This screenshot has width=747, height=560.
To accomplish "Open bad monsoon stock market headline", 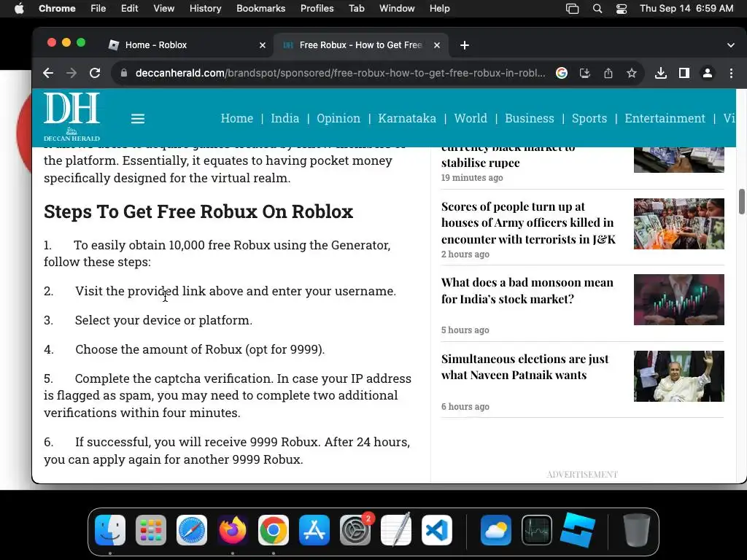I will click(x=527, y=290).
